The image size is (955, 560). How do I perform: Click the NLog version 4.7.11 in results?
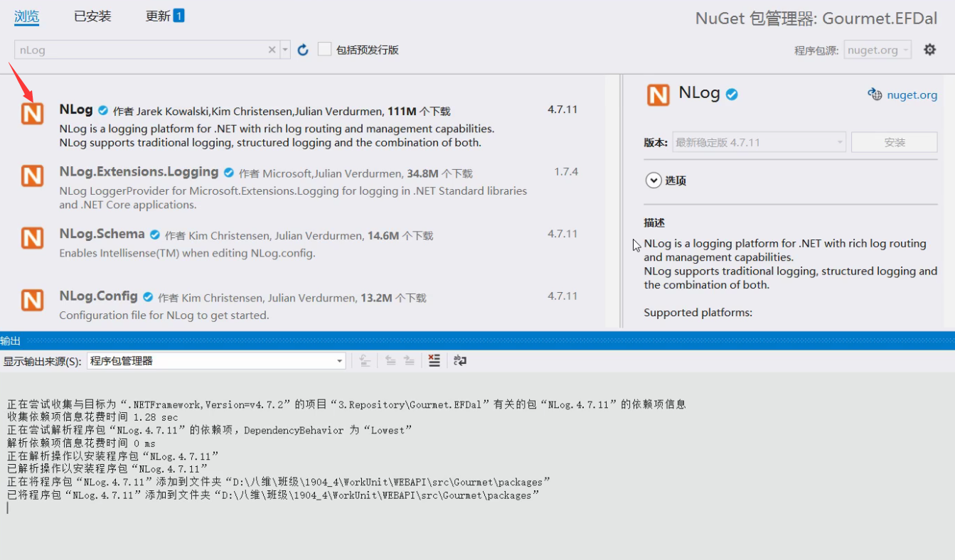pos(562,109)
